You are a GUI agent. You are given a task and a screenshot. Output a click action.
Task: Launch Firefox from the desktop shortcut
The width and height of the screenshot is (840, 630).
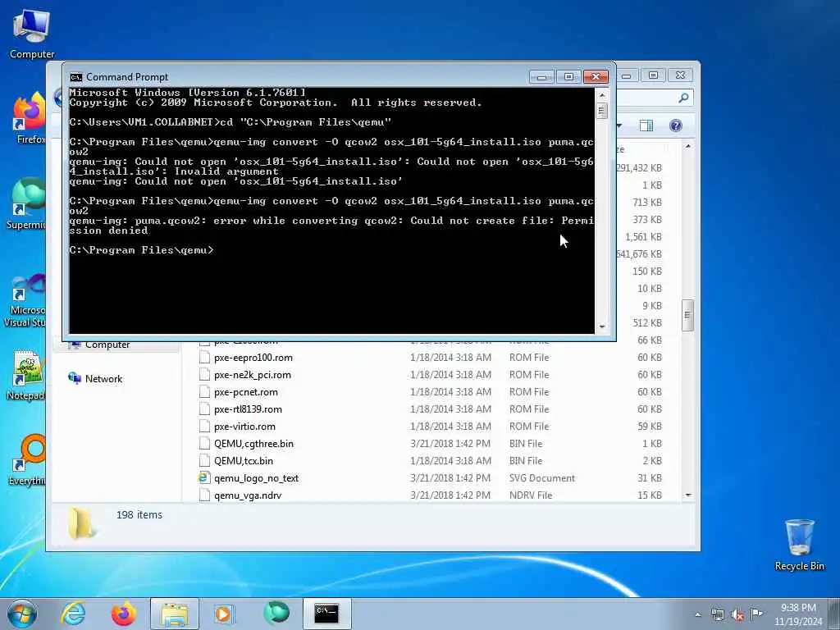tap(30, 119)
